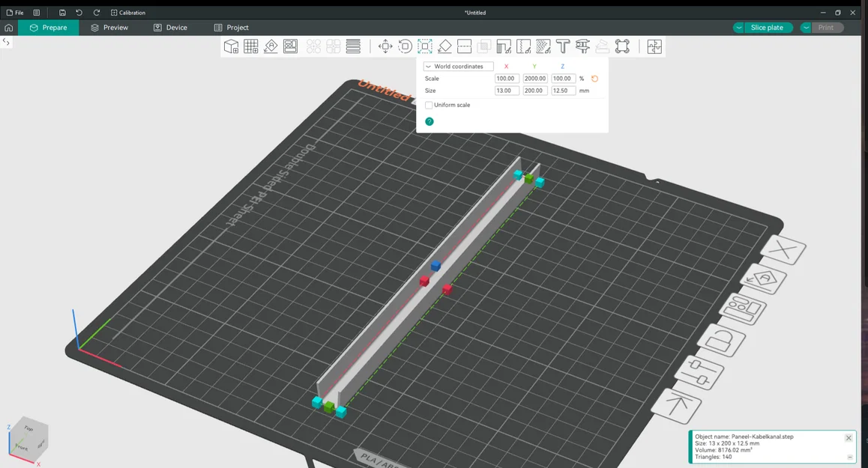
Task: Open the World coordinates dropdown
Action: 458,67
